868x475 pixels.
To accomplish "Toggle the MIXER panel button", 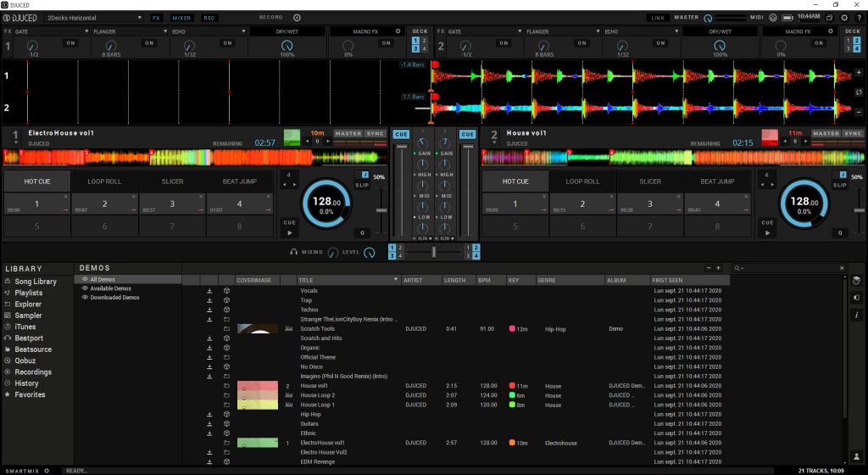I will 181,18.
